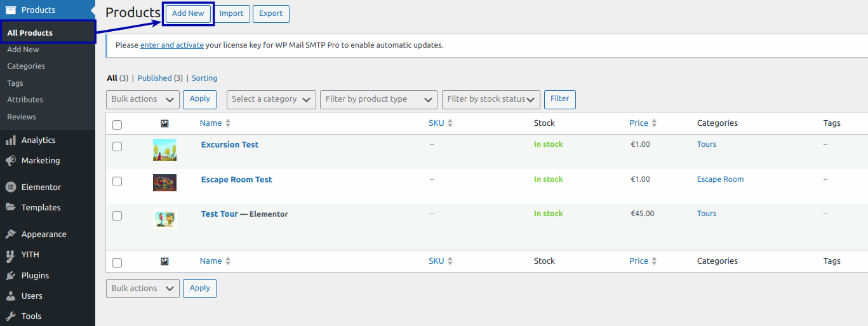Open the Analytics bar-chart icon in sidebar

coord(11,140)
